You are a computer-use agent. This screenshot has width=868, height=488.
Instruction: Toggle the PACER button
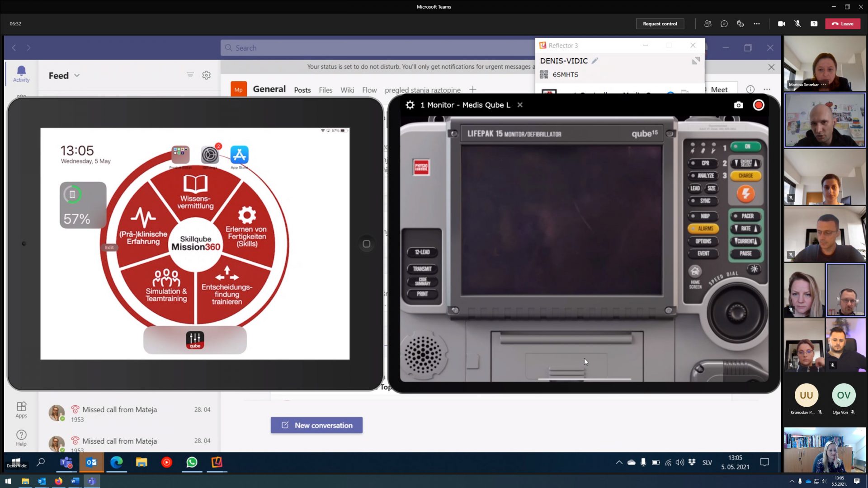[x=745, y=216]
